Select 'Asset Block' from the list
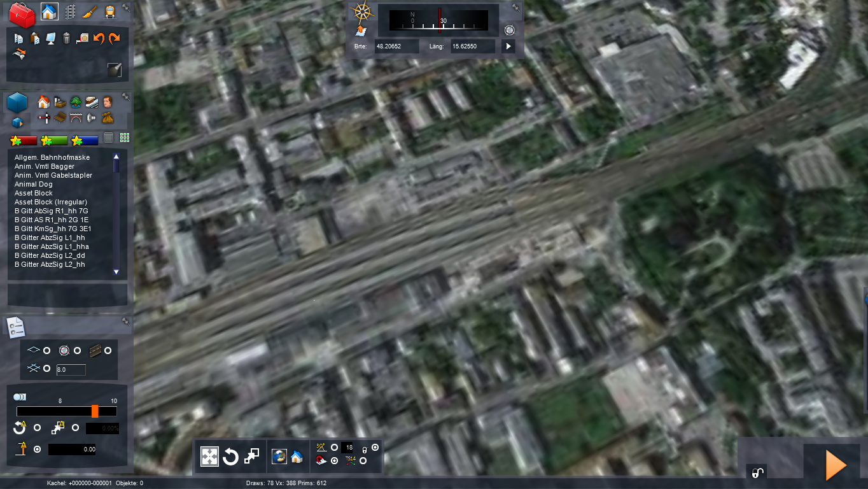The height and width of the screenshot is (489, 868). (x=34, y=193)
